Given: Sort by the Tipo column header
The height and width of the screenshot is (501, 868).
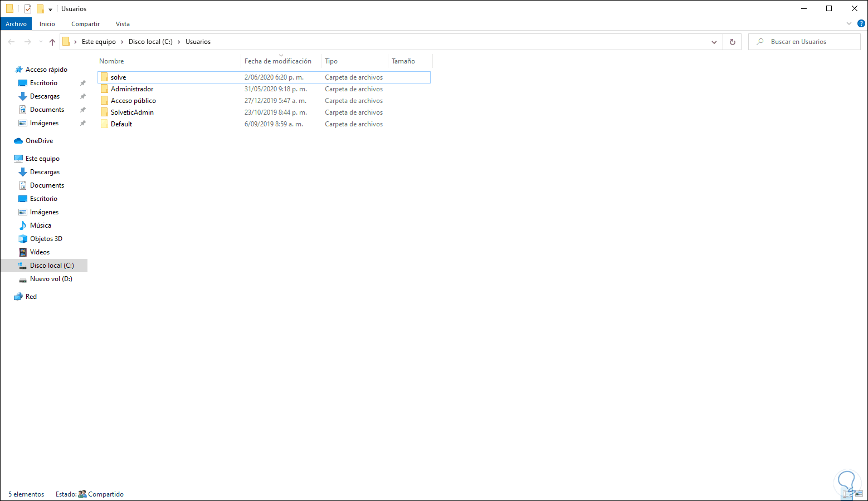Looking at the screenshot, I should (331, 61).
